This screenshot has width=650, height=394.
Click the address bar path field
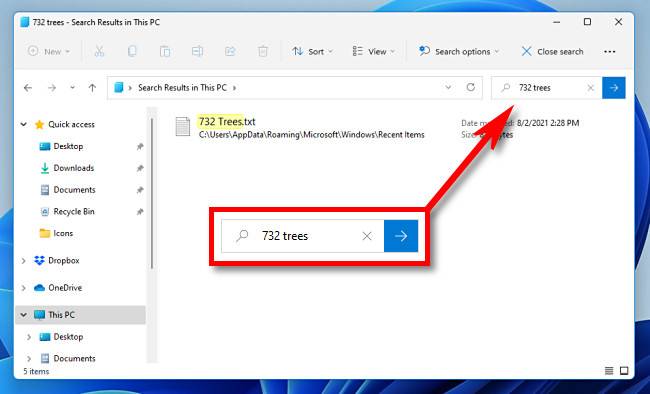(x=295, y=88)
